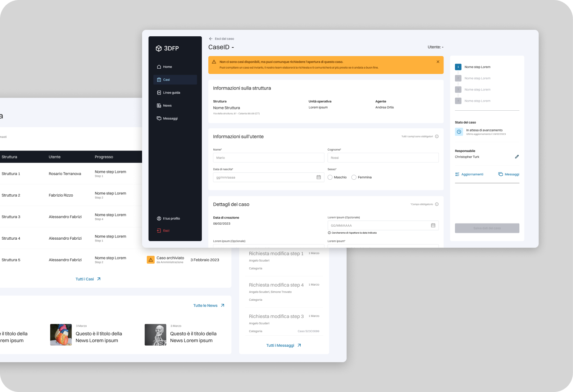573x392 pixels.
Task: Open the skeleton news thumbnail
Action: pos(155,335)
